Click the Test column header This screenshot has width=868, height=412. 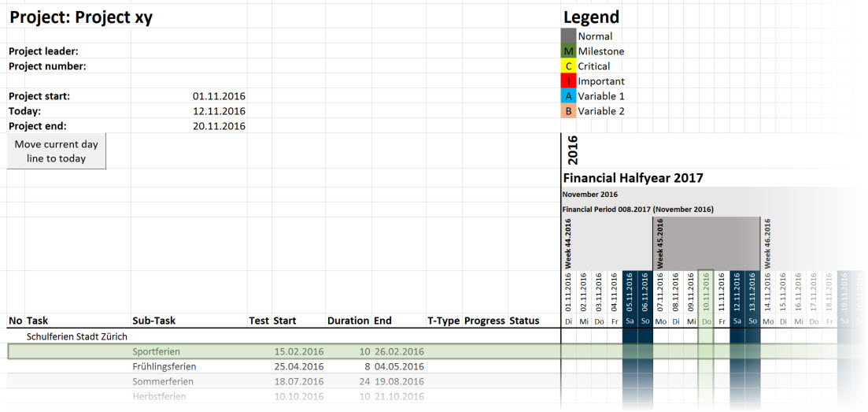pyautogui.click(x=259, y=321)
